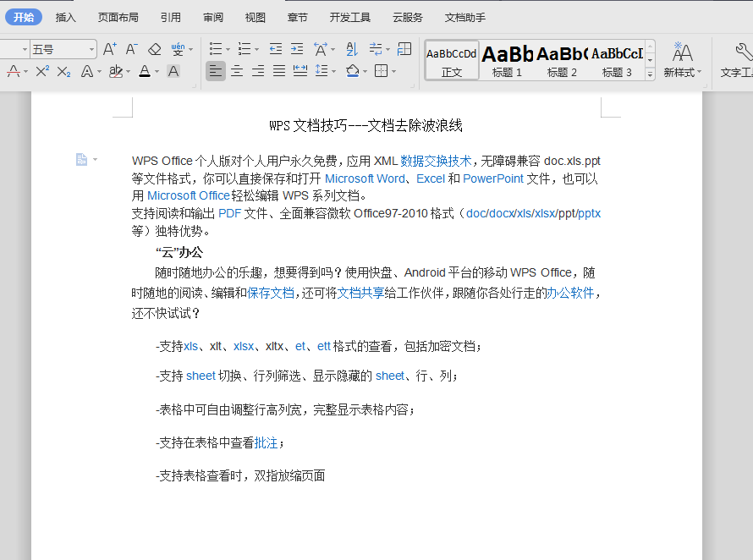Click the tab stops table icon
The width and height of the screenshot is (753, 560).
click(404, 49)
